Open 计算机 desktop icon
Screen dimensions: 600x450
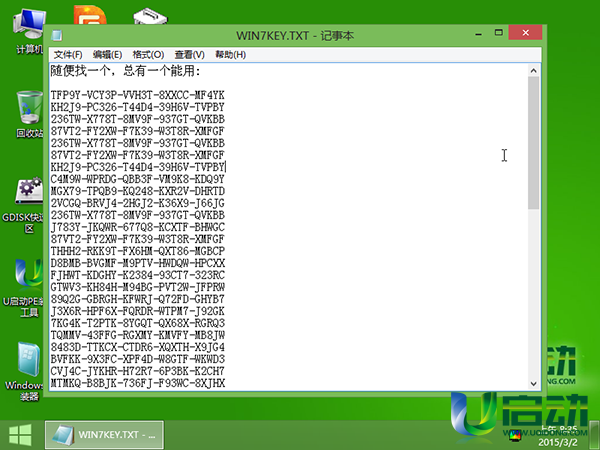tap(28, 31)
